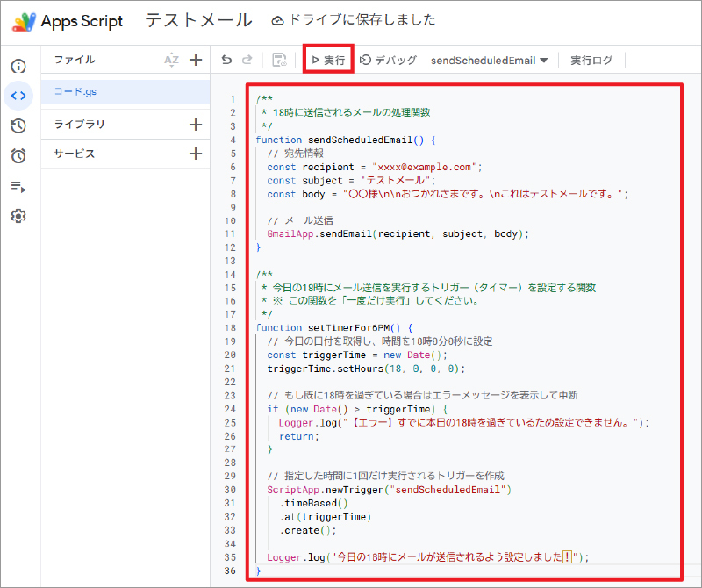This screenshot has width=702, height=588.
Task: Click the Logger.log 【エラー】 line
Action: click(463, 423)
